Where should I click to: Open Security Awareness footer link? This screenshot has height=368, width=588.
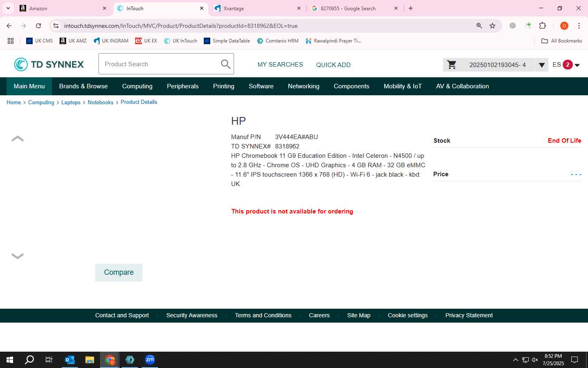[x=192, y=315]
